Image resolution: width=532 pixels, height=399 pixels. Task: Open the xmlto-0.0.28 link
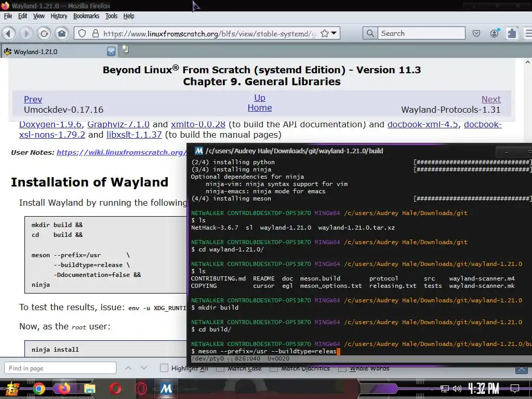(x=198, y=125)
